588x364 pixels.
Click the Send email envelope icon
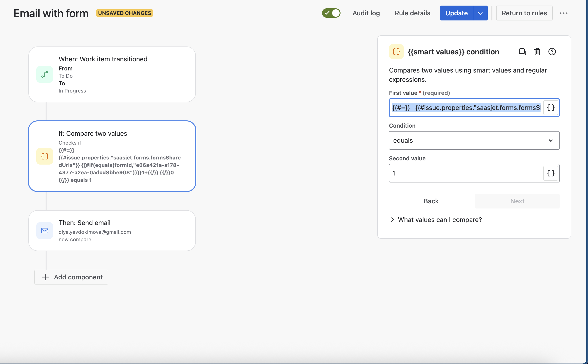pos(45,231)
